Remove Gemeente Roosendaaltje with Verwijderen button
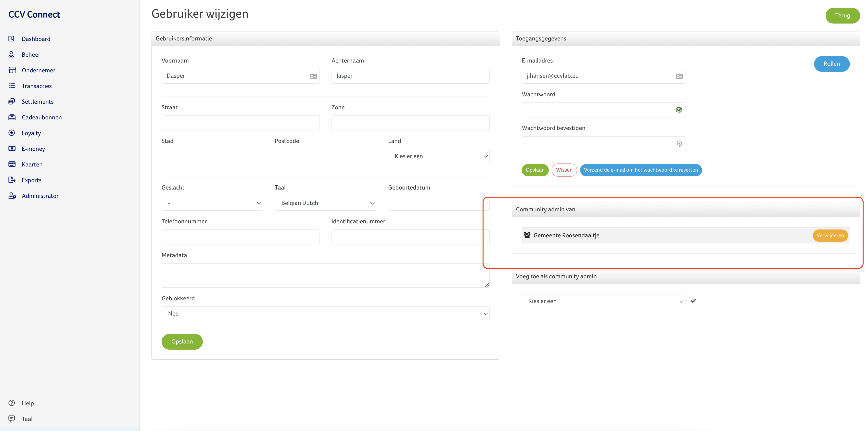Image resolution: width=868 pixels, height=431 pixels. coord(830,236)
